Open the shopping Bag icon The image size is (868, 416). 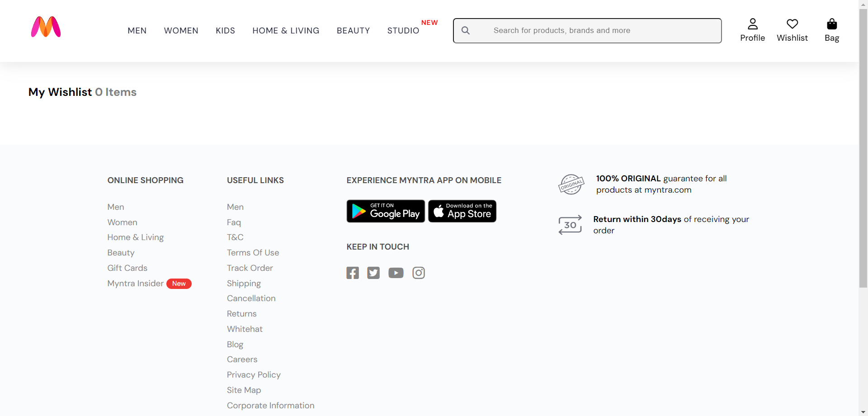[831, 24]
